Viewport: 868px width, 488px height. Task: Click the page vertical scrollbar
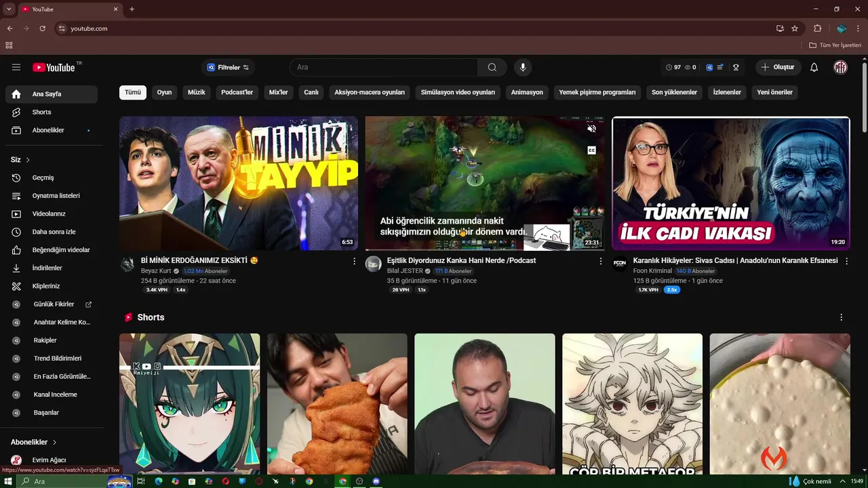[864, 98]
